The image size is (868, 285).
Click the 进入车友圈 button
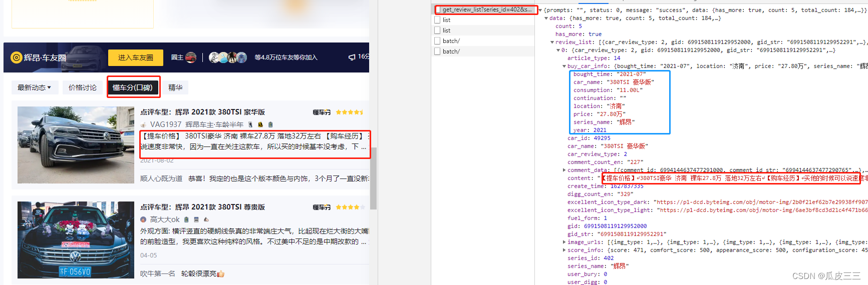(136, 57)
